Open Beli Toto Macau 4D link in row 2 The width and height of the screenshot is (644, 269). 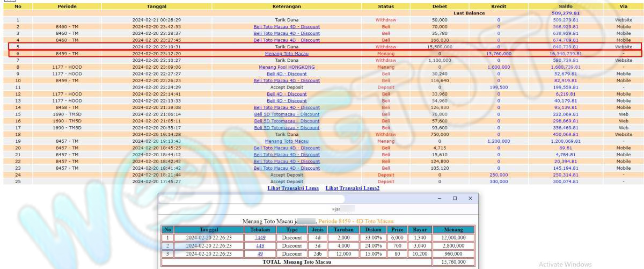click(287, 27)
